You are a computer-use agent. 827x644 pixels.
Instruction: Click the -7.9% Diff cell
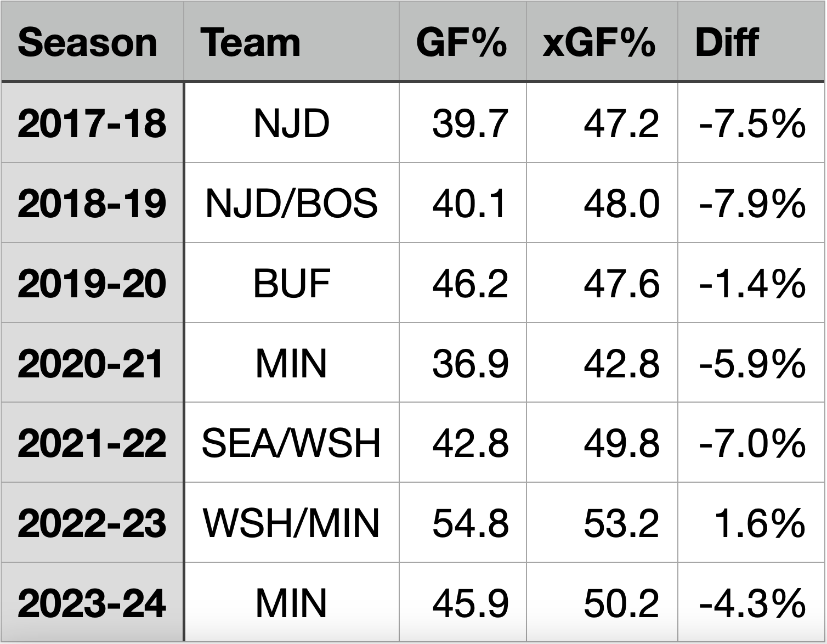coord(752,203)
